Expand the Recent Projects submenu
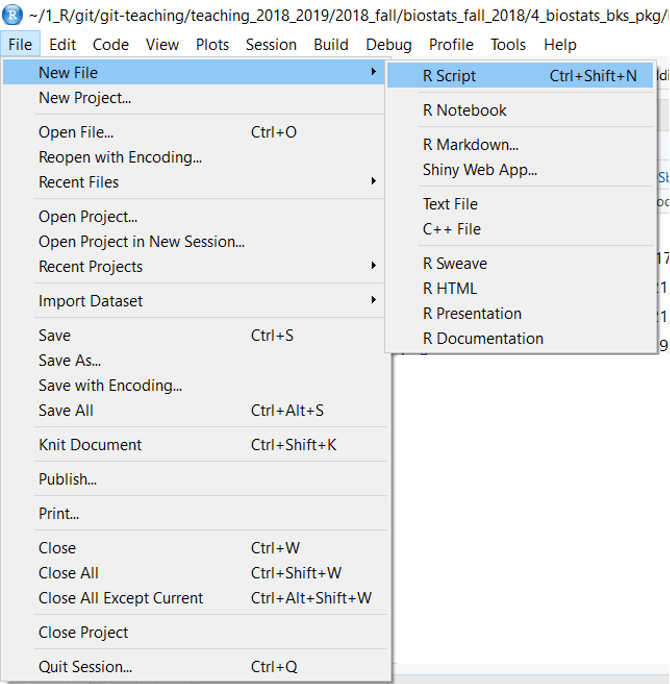Viewport: 670px width, 684px height. [x=194, y=267]
